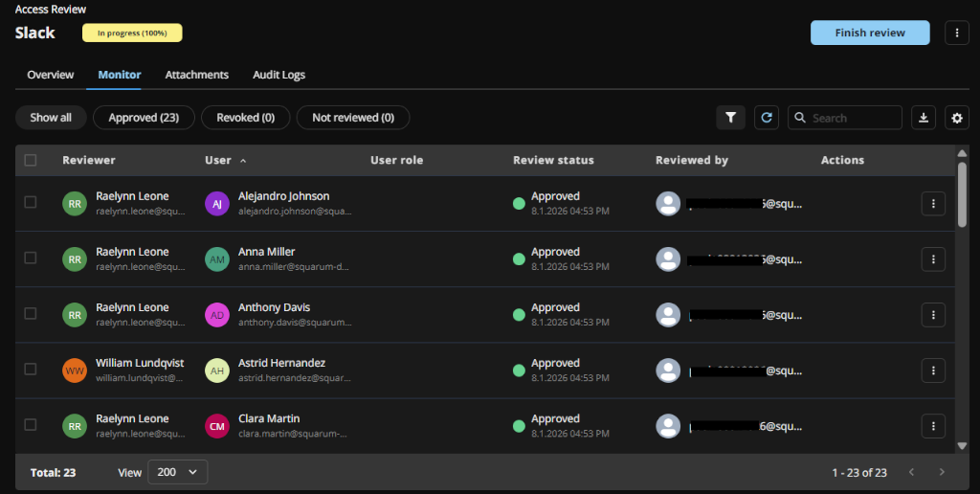Click the 1 - 23 of 23 pagination text
The width and height of the screenshot is (980, 494).
[x=859, y=473]
